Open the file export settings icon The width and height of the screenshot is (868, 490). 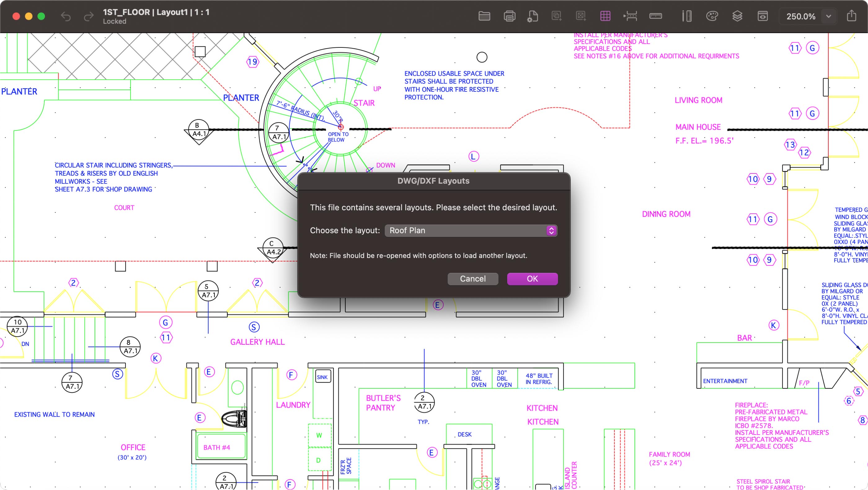[x=533, y=16]
